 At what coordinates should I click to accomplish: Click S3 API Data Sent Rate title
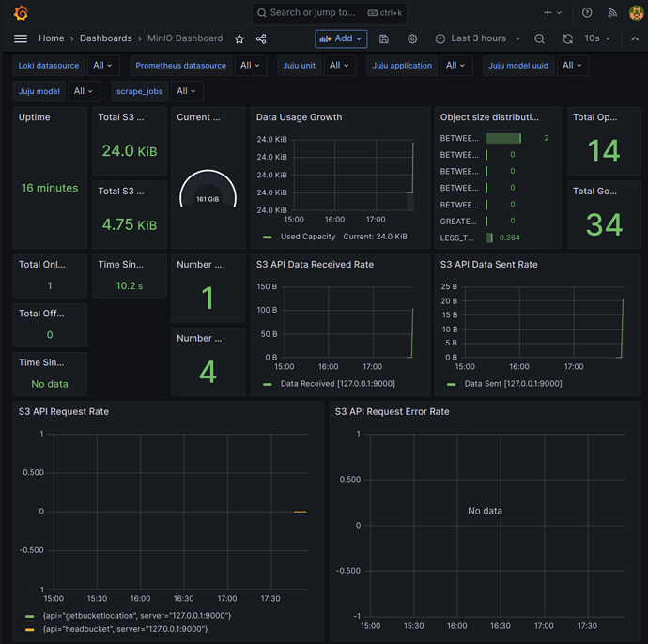tap(489, 265)
